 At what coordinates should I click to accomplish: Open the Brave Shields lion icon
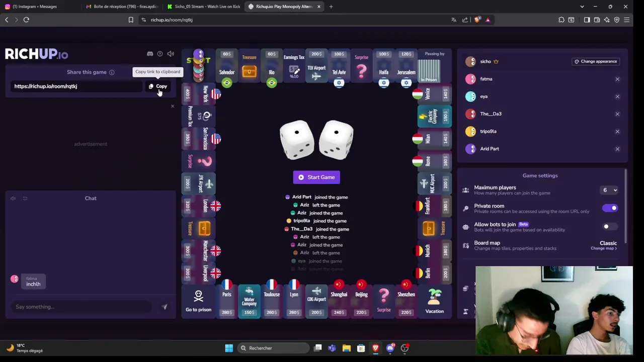pos(477,20)
